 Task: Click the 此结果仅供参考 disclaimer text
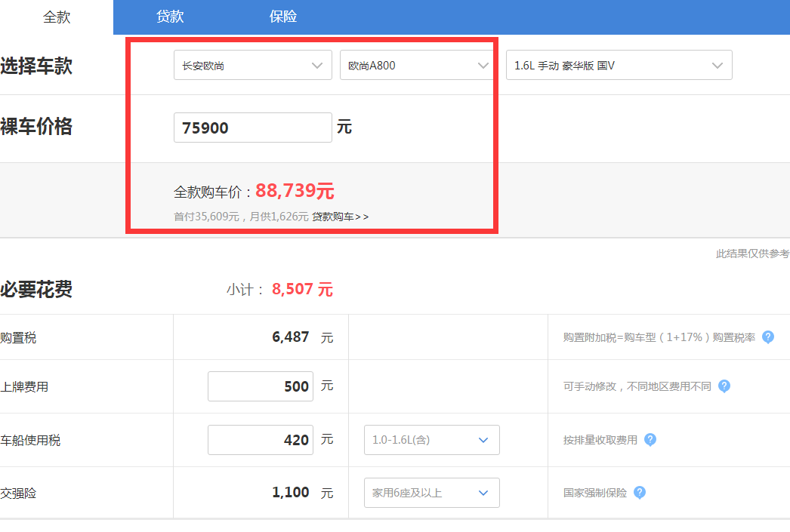pos(753,254)
